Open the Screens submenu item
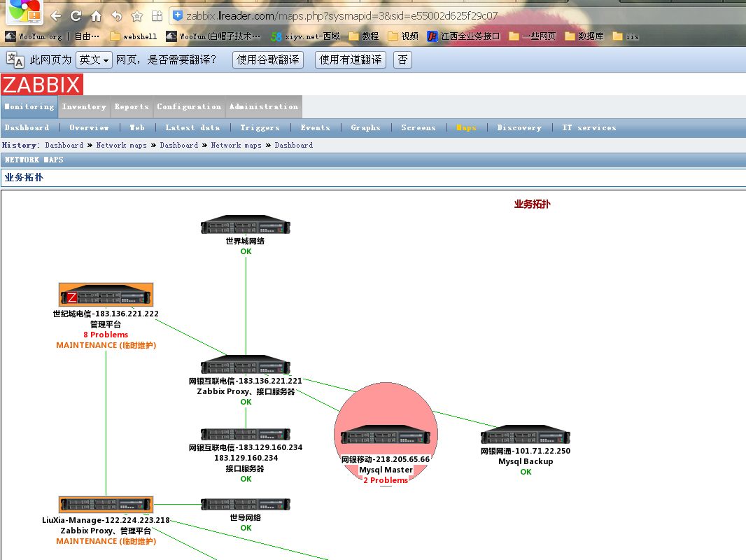Screen dimensions: 746x560 418,127
